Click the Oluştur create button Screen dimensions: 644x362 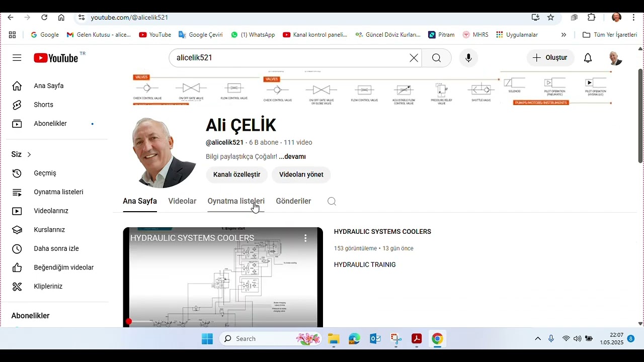(x=550, y=58)
